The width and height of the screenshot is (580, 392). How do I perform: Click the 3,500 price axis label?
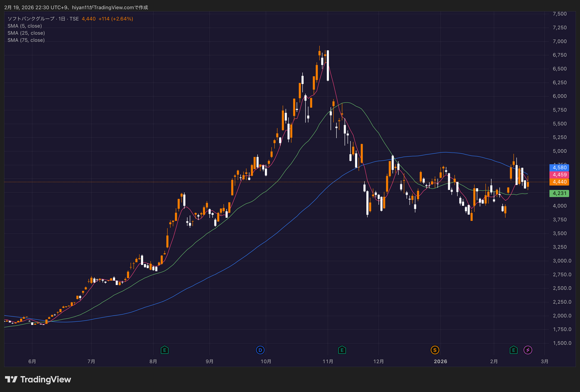[x=559, y=234]
